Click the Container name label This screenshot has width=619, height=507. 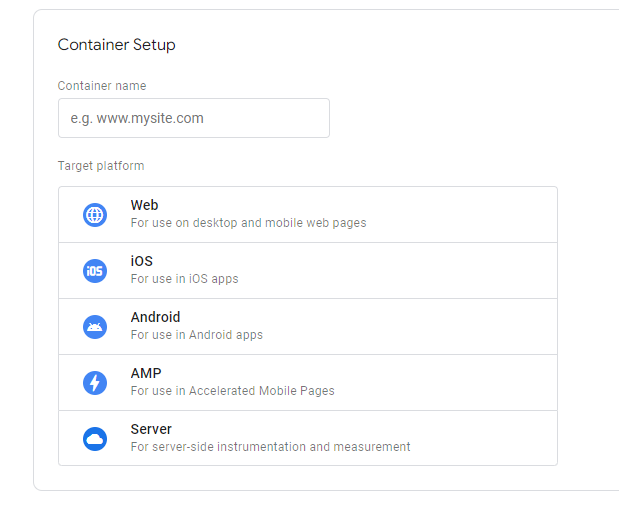point(102,86)
